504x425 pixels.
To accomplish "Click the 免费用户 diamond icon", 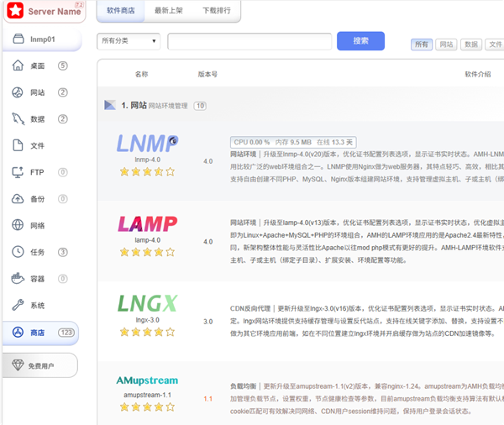I will 18,365.
